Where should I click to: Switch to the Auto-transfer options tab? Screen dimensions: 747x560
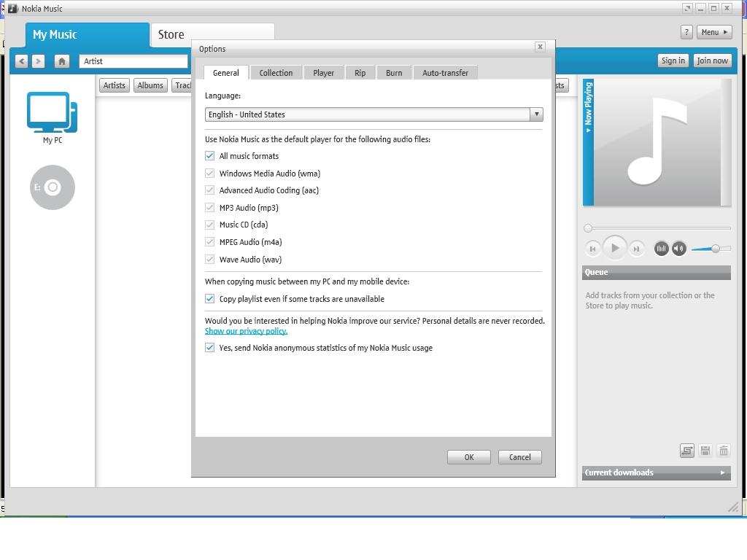pos(445,72)
